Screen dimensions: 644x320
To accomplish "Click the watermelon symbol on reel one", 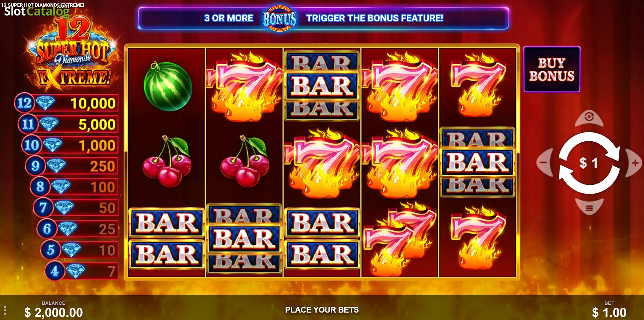I will click(167, 86).
